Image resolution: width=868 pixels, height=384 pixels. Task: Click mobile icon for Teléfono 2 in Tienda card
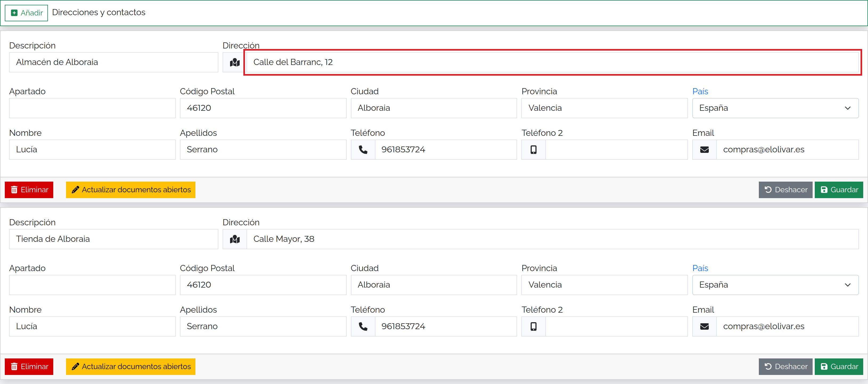tap(534, 326)
